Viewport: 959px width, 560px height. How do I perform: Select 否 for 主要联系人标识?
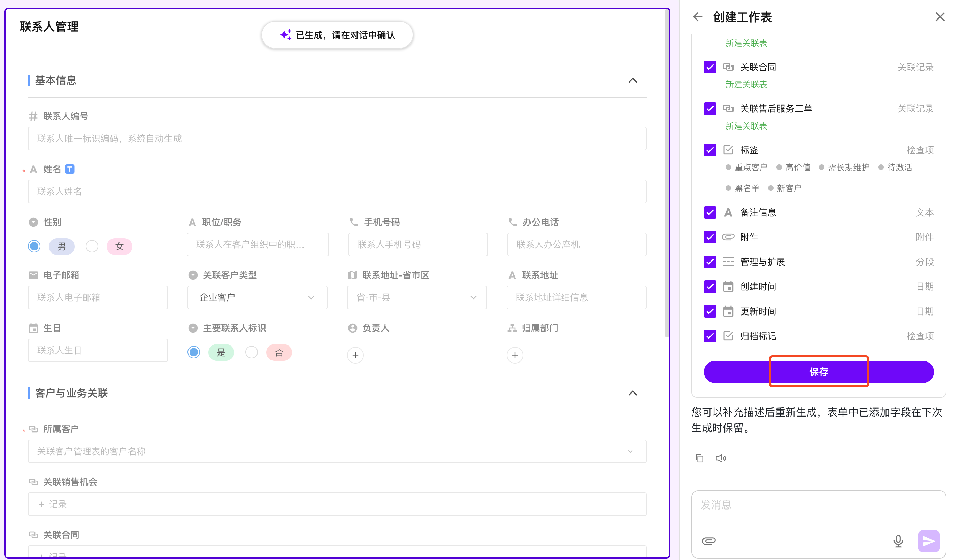point(252,352)
